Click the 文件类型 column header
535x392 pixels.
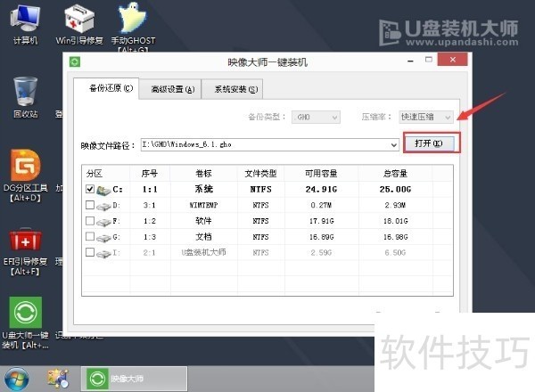click(x=260, y=174)
